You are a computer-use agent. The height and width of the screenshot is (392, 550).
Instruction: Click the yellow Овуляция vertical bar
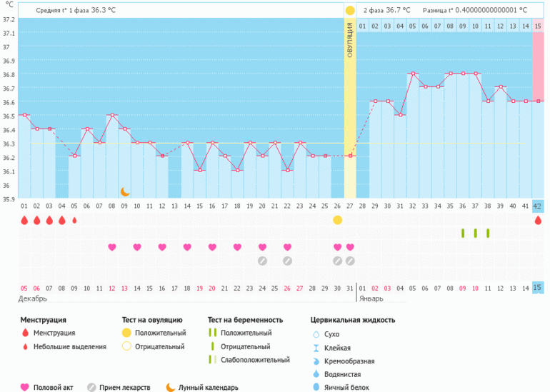point(350,107)
